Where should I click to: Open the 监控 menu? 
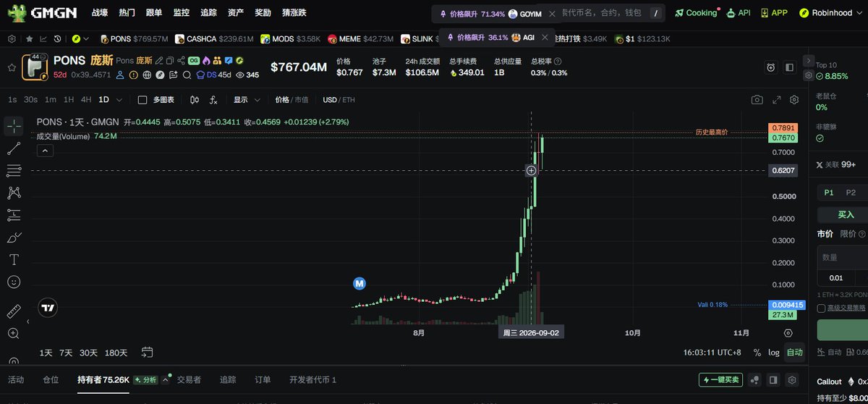tap(182, 13)
